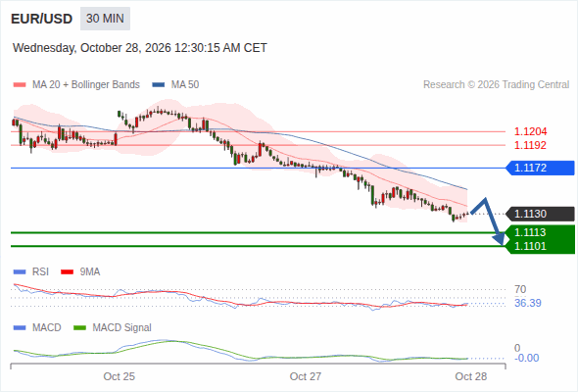Screen dimensions: 578x392
Task: Click the blue pivot price tag 1.1172
Action: coord(541,168)
